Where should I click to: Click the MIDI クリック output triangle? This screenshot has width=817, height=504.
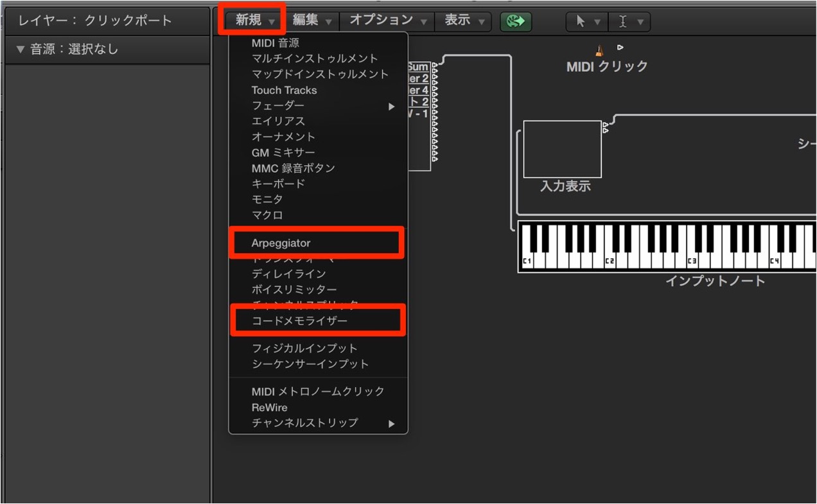pyautogui.click(x=620, y=47)
